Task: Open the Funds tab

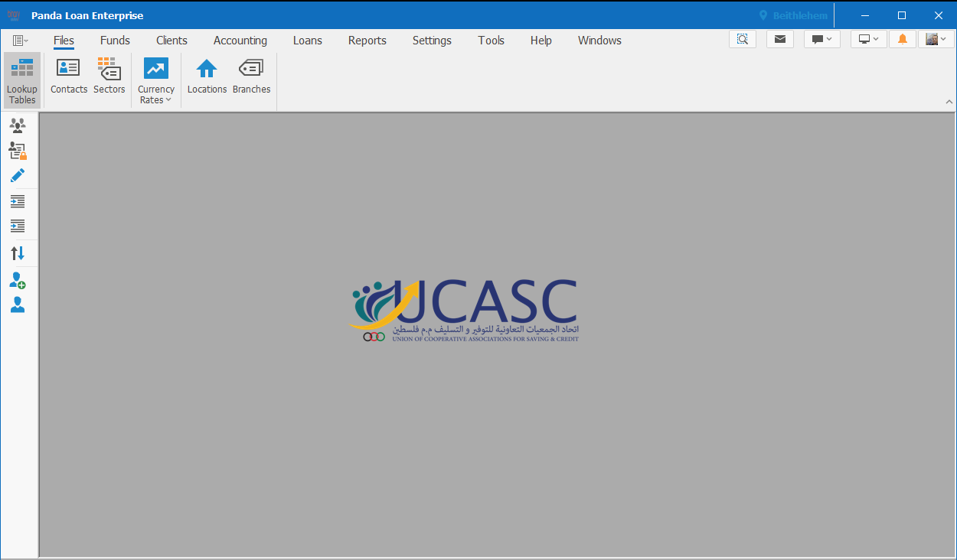Action: pos(115,41)
